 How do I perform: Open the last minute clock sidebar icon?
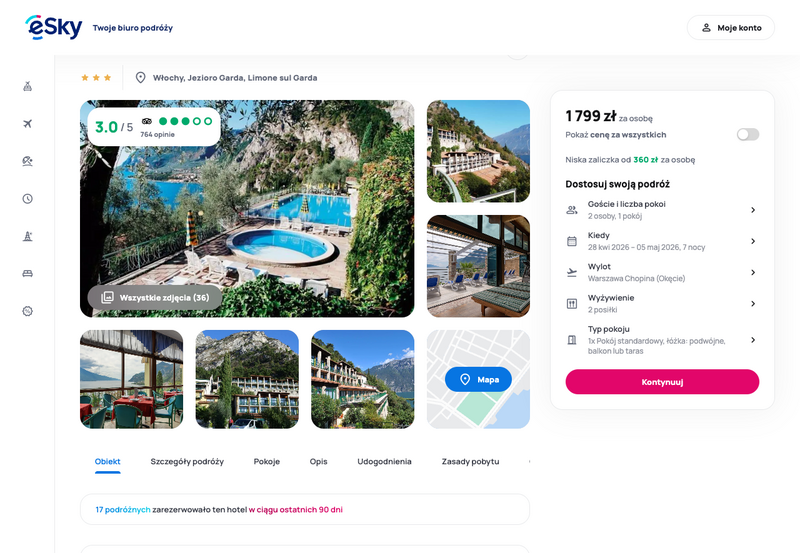tap(28, 198)
